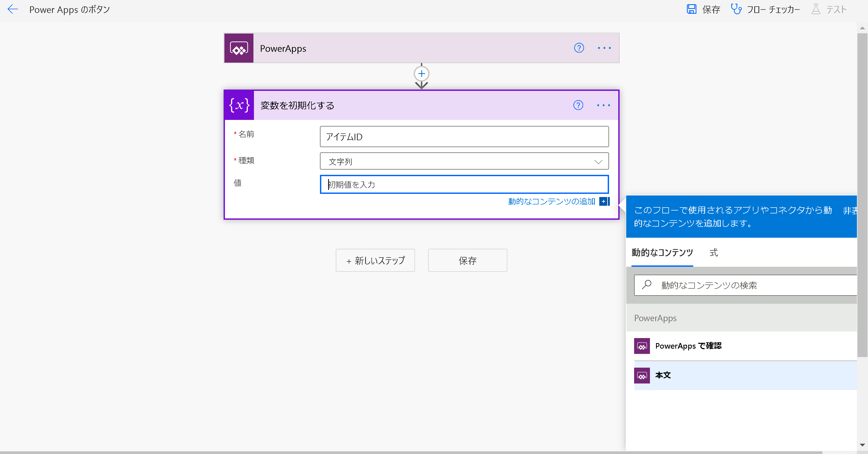Click the save disk icon in header
The height and width of the screenshot is (454, 868).
(x=691, y=9)
